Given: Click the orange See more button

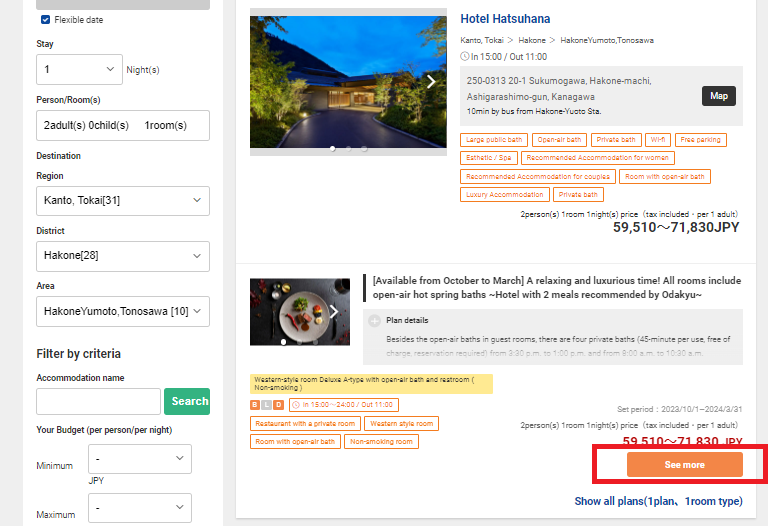Looking at the screenshot, I should click(x=684, y=465).
